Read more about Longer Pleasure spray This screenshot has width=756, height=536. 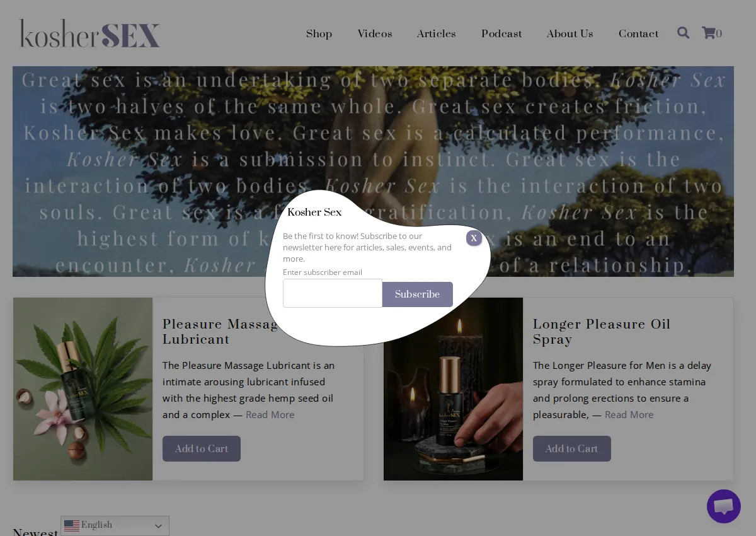(629, 415)
